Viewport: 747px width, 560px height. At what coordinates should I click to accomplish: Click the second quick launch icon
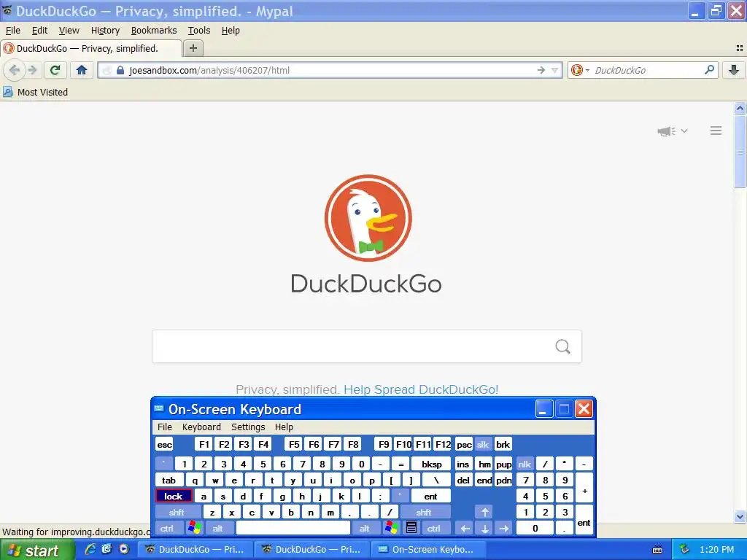click(x=107, y=549)
